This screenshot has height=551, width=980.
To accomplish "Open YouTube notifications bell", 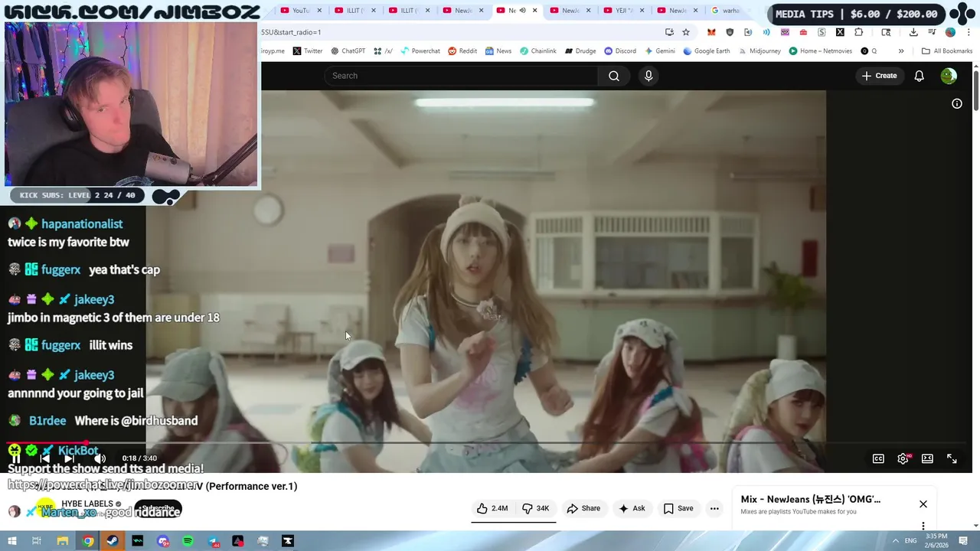I will click(919, 76).
